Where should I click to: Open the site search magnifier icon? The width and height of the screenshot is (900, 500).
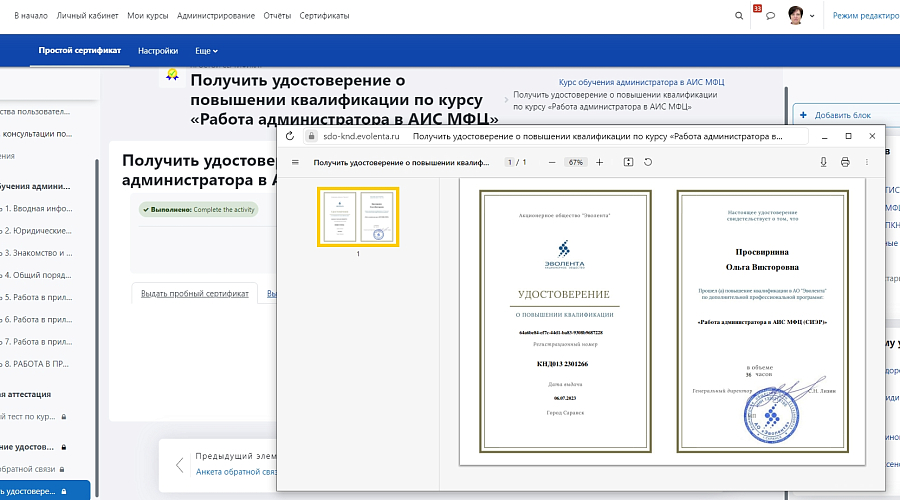(739, 16)
